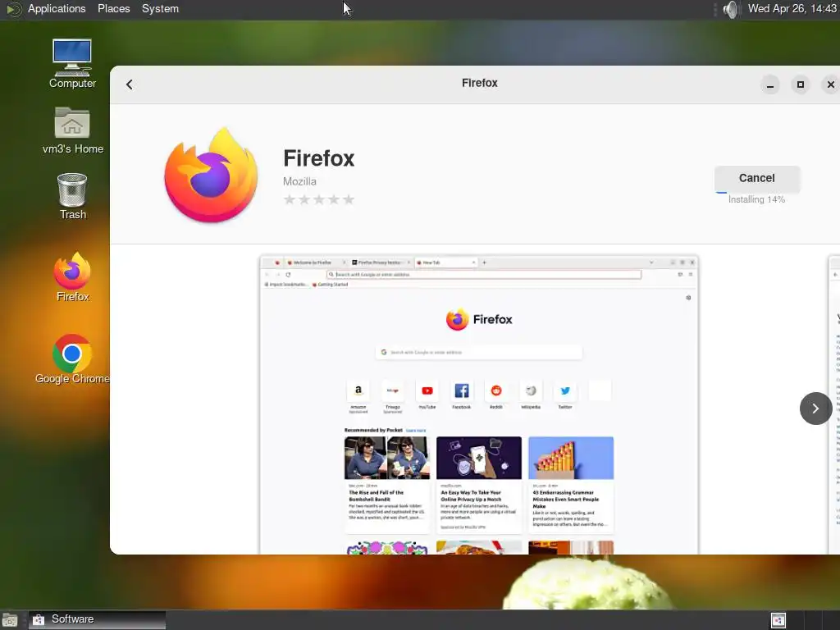Click the partially visible second screenshot thumbnail

click(x=834, y=404)
